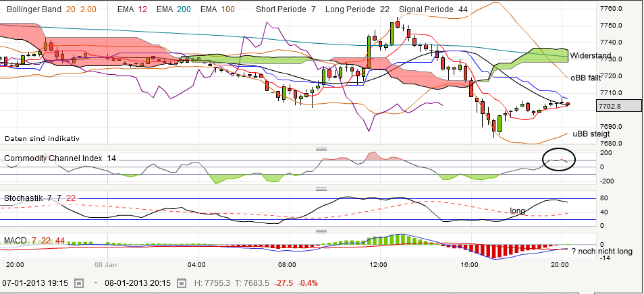The width and height of the screenshot is (644, 294).
Task: Click the 7680.0 price axis label
Action: tap(611, 144)
